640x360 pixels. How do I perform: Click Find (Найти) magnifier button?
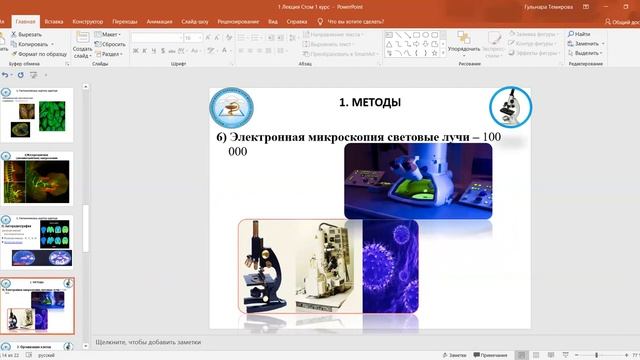[x=579, y=34]
